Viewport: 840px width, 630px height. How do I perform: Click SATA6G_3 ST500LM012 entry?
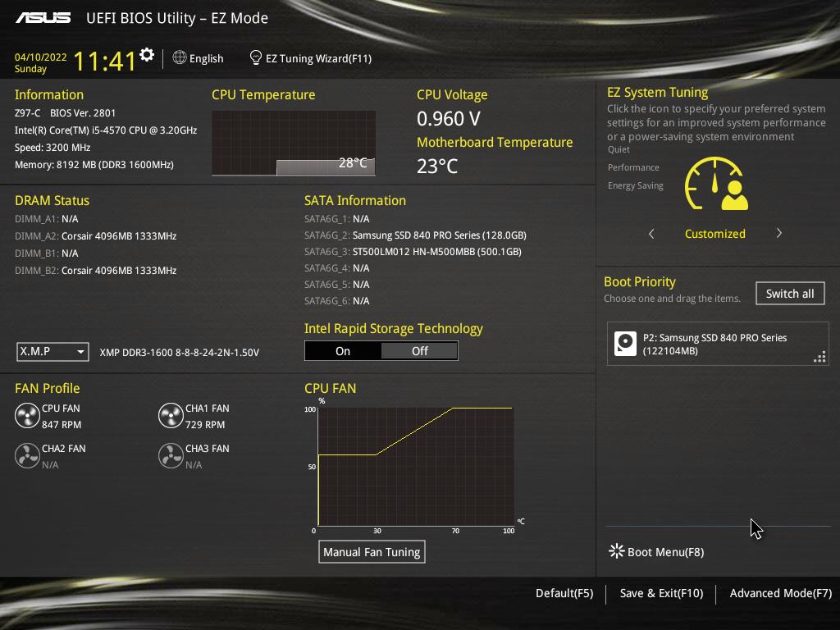point(413,251)
